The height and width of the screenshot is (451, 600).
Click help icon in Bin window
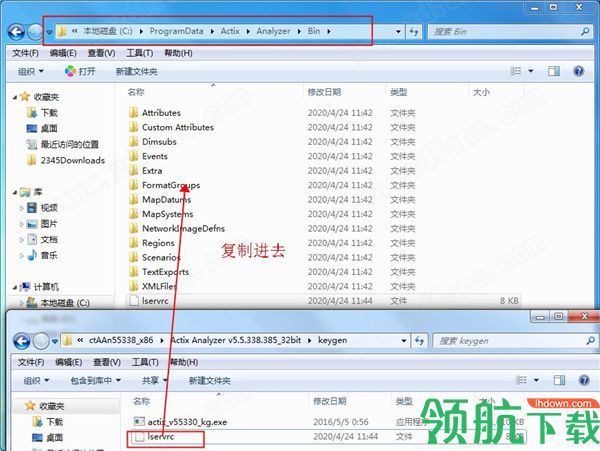(579, 71)
